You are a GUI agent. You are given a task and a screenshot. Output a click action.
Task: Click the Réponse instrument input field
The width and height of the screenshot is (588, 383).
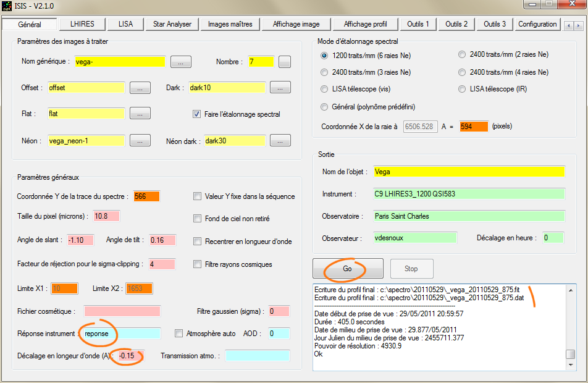[120, 334]
